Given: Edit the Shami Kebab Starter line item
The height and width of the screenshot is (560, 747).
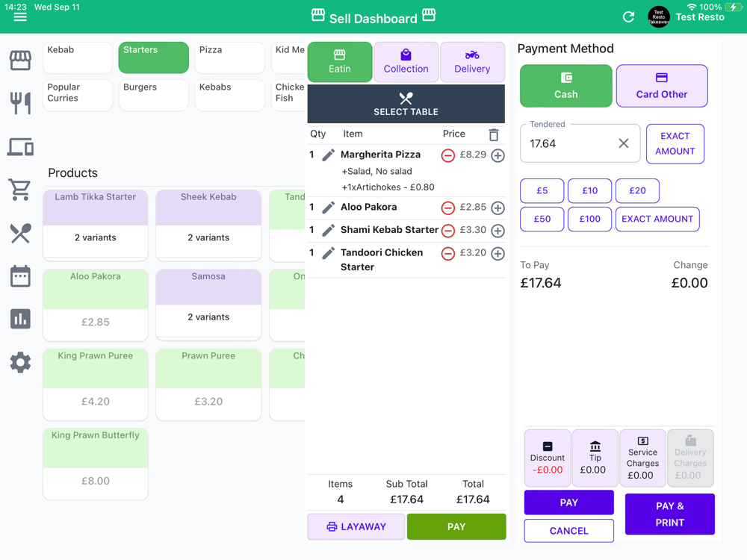Looking at the screenshot, I should point(328,231).
